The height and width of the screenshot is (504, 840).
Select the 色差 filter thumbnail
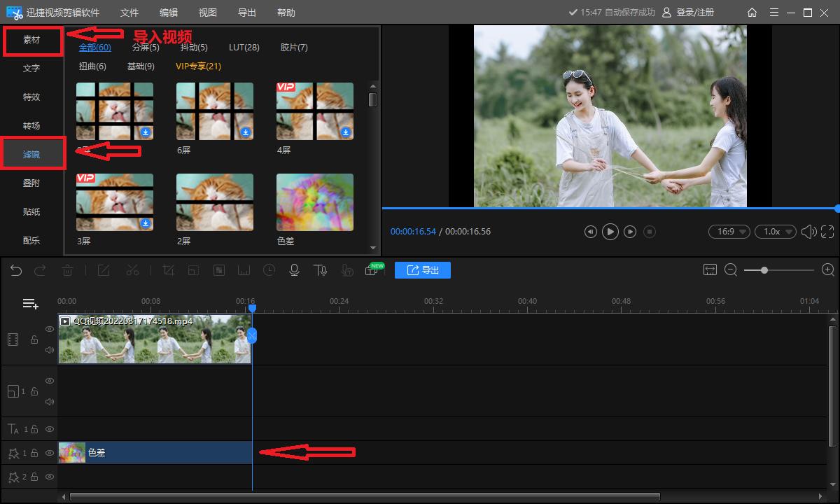point(314,202)
